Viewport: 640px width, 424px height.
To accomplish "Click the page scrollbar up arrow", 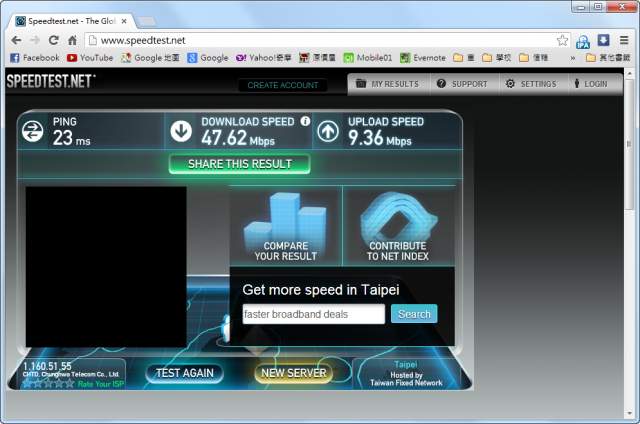I will [629, 73].
